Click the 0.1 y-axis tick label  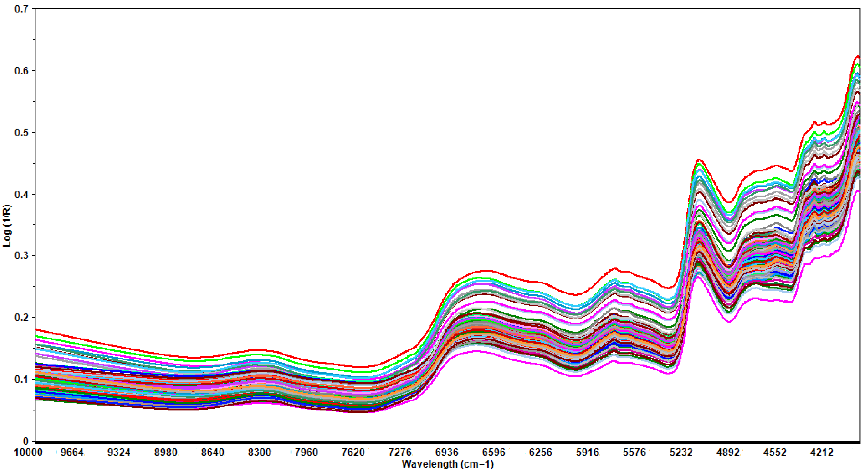[x=21, y=379]
